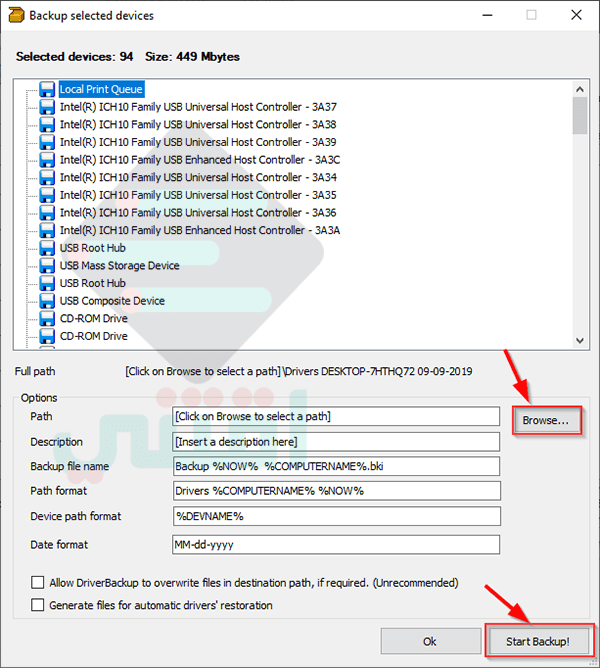
Task: Click the floppy icon for controller 3A38
Action: point(47,124)
